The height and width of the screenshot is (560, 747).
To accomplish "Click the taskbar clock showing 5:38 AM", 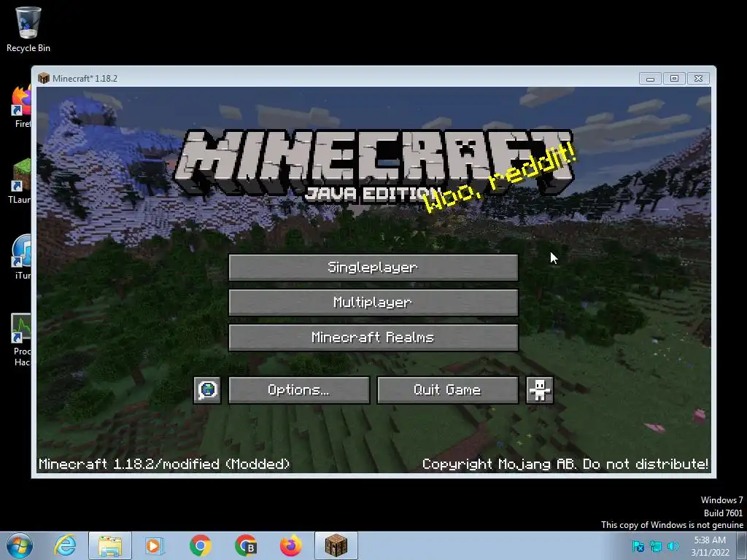I will (710, 546).
